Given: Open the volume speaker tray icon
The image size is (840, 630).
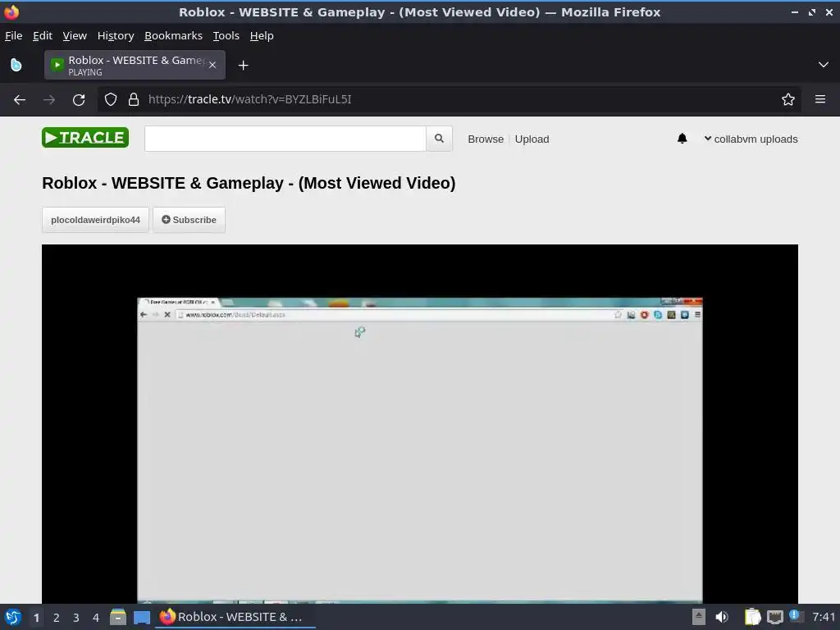Looking at the screenshot, I should pyautogui.click(x=722, y=617).
